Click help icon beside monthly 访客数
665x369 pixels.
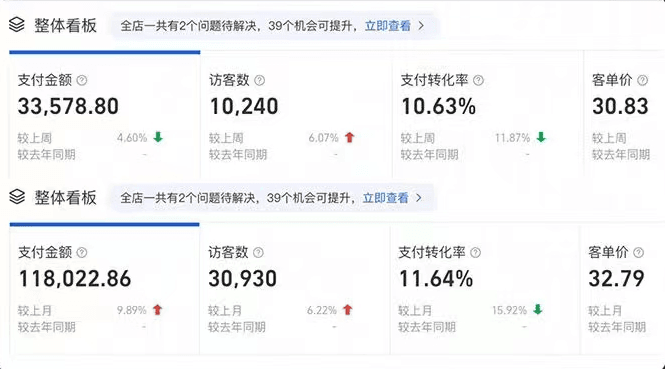pyautogui.click(x=258, y=253)
